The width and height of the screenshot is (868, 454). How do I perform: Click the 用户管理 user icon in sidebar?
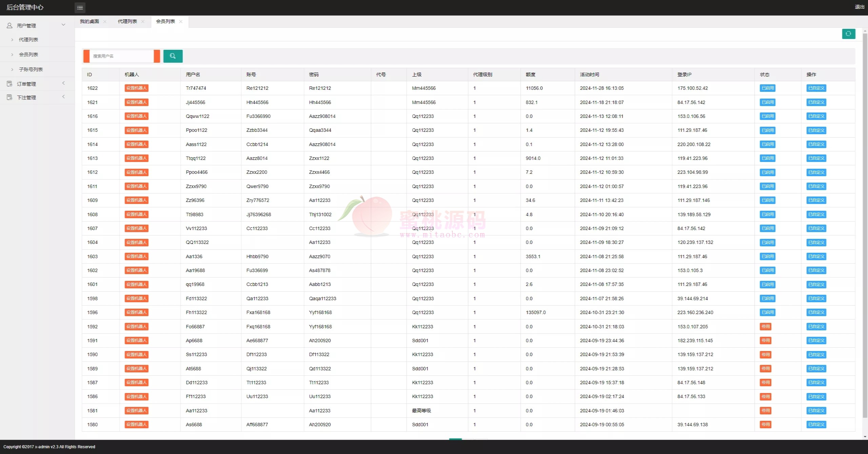click(x=9, y=25)
